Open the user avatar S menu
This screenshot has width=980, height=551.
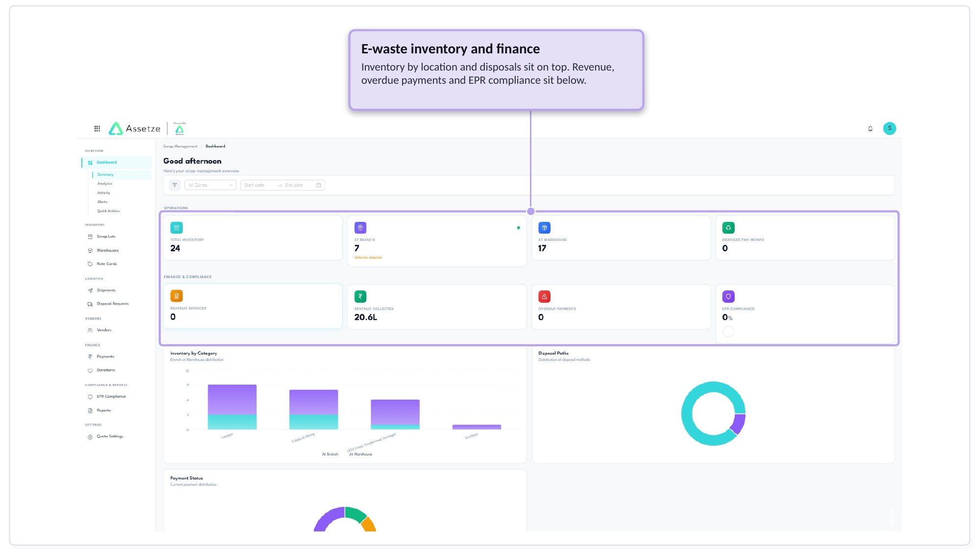pyautogui.click(x=889, y=128)
